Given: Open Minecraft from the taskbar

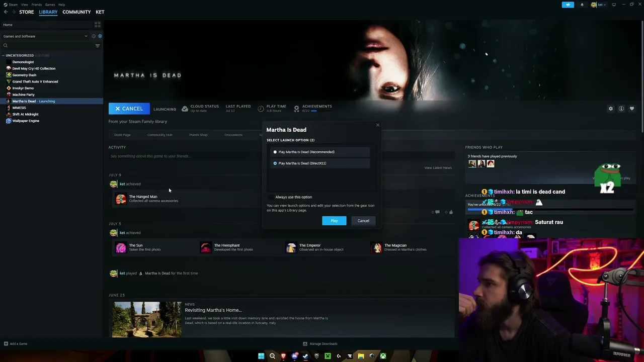Looking at the screenshot, I should pos(328,356).
